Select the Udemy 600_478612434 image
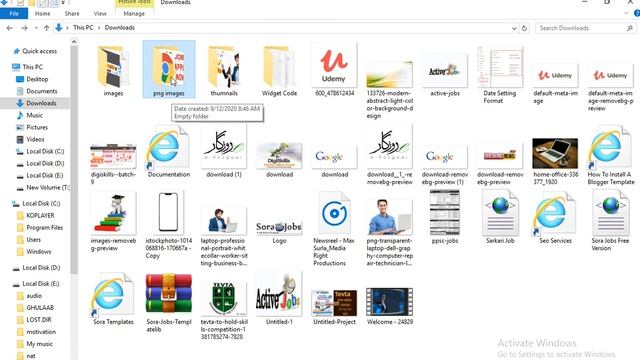Screen dimensions: 640x360 coord(334,70)
